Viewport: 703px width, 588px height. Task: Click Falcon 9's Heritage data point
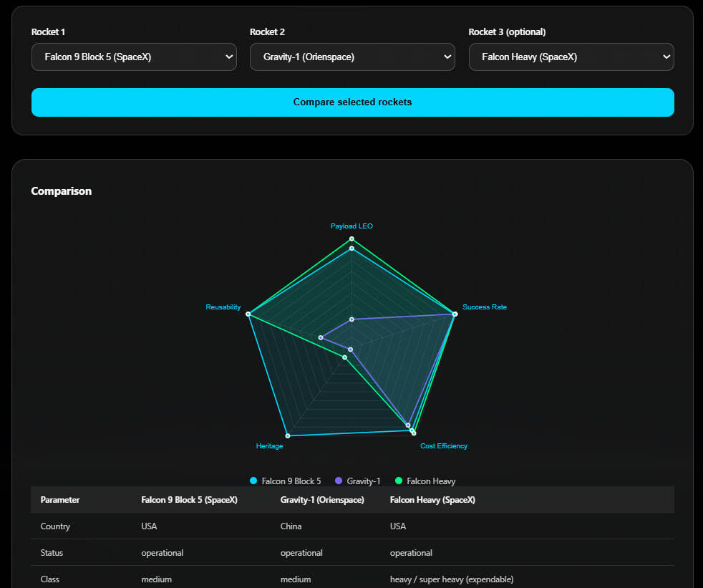pos(288,435)
